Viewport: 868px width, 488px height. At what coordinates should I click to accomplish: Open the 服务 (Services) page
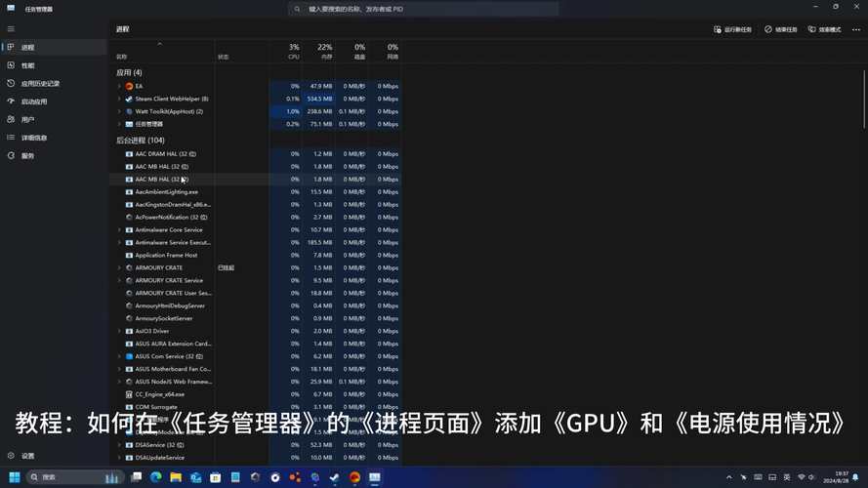point(54,156)
